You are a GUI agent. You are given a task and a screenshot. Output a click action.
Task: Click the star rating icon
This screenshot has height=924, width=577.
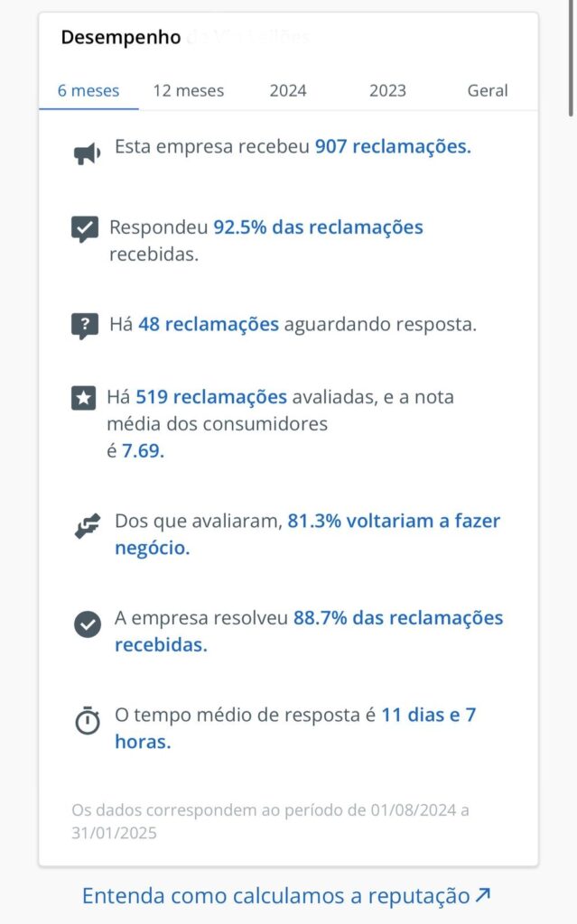click(x=84, y=398)
